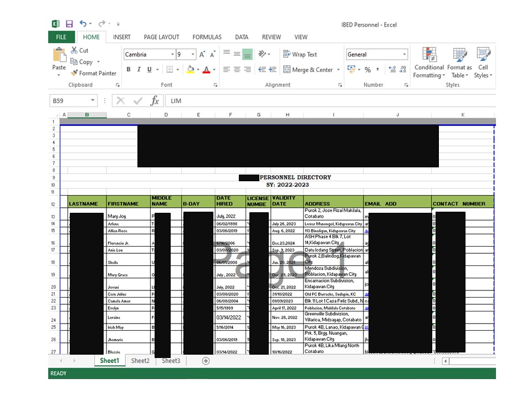
Task: Toggle Wrap Text
Action: [x=300, y=54]
